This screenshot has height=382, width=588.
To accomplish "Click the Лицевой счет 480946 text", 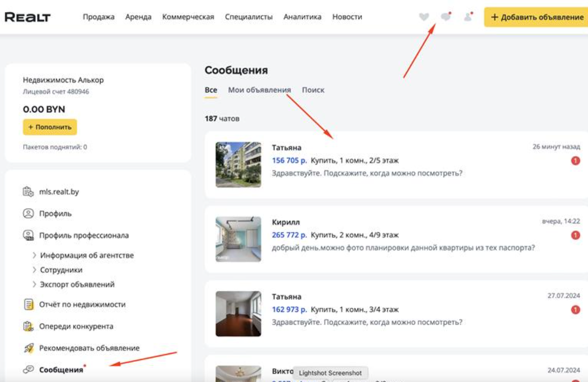I will pyautogui.click(x=56, y=92).
